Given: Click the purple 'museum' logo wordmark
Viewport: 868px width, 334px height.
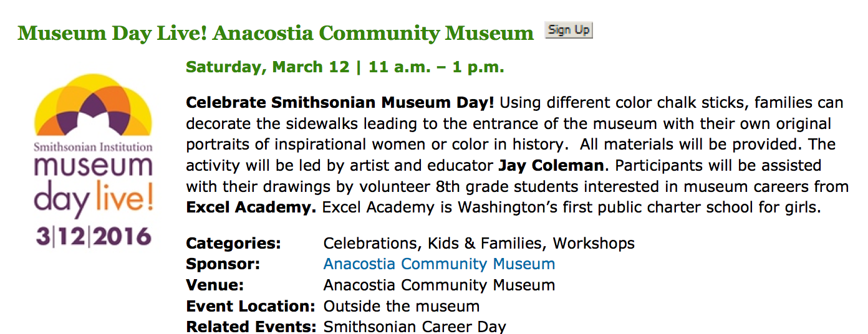Looking at the screenshot, I should tap(94, 168).
